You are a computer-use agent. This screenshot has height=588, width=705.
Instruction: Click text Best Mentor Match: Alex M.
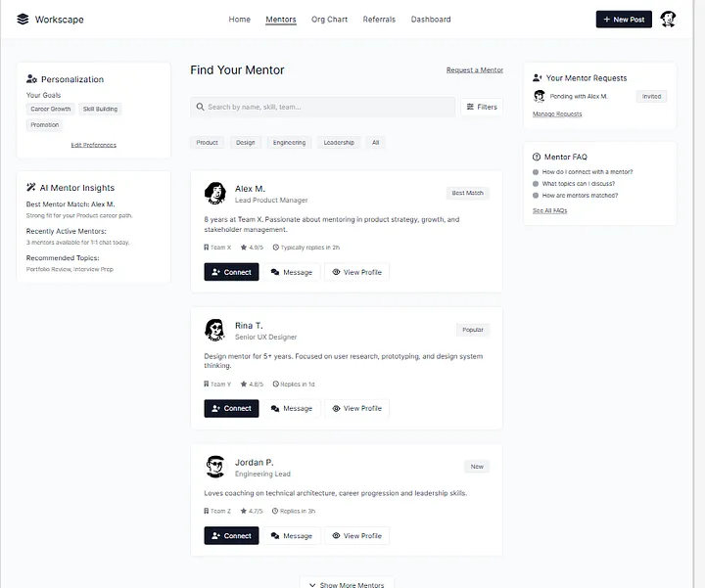click(70, 204)
